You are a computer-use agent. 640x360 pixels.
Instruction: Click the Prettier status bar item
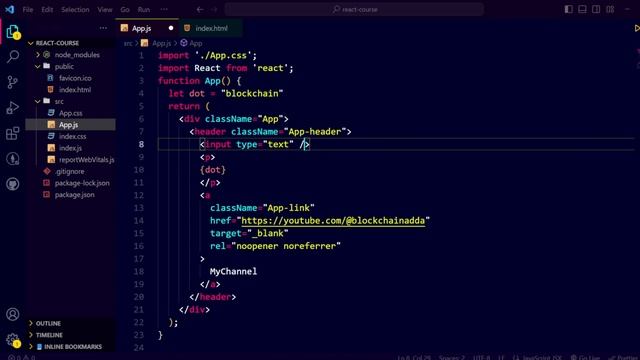pyautogui.click(x=624, y=357)
